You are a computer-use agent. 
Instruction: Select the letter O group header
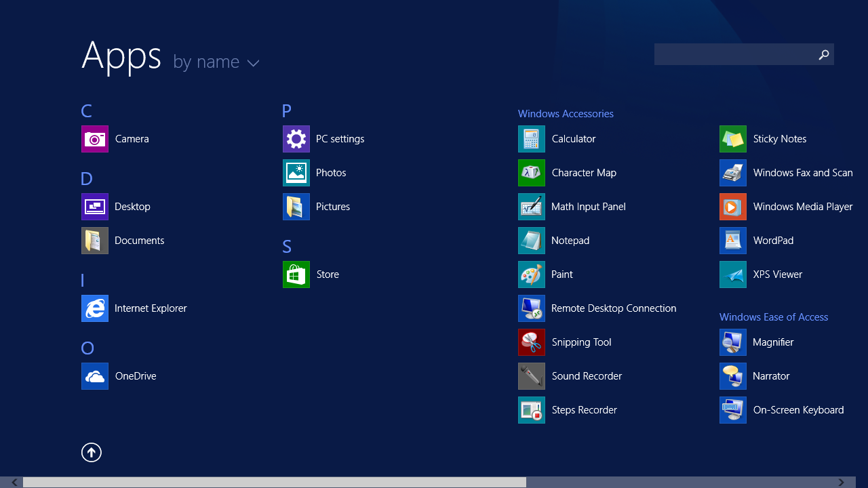point(87,348)
